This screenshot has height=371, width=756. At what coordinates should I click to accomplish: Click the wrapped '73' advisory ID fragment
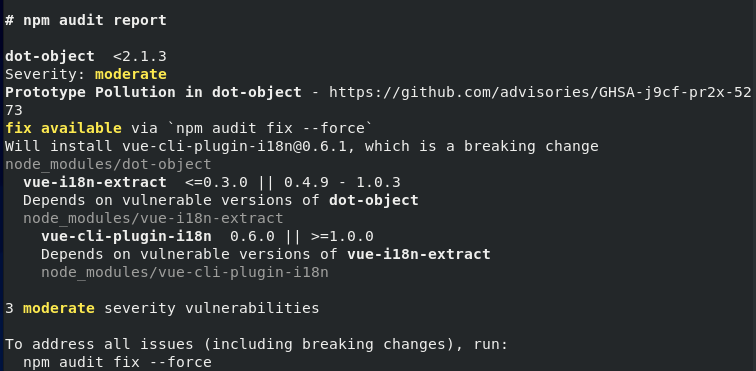tap(14, 110)
